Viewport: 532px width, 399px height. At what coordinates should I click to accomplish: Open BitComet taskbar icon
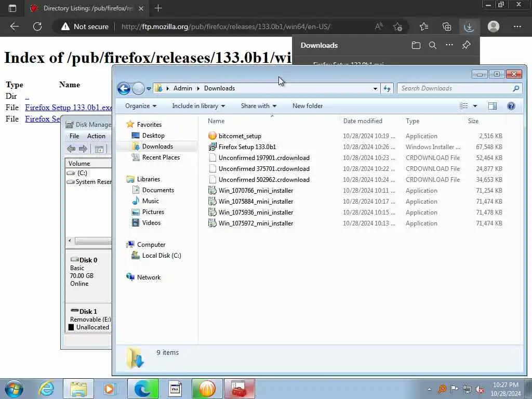(207, 389)
